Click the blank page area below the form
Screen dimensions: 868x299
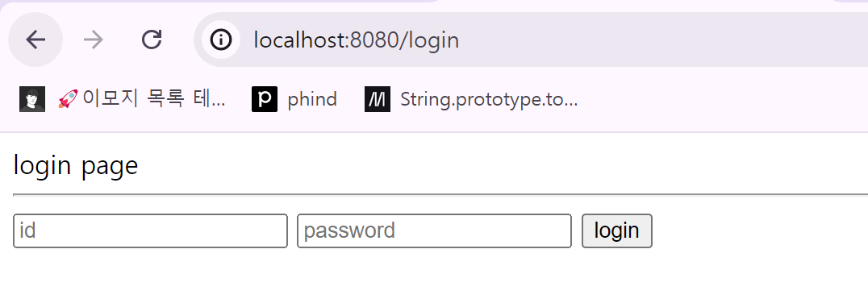434,276
